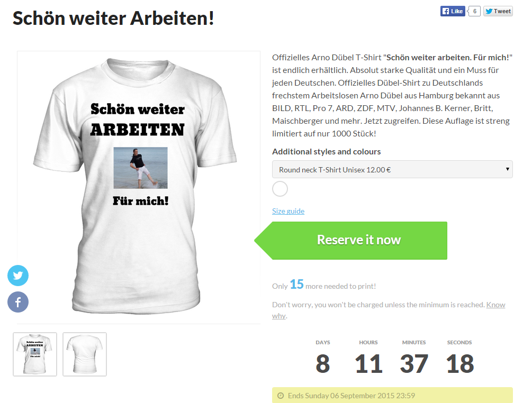532x403 pixels.
Task: Click the clock icon beside end date
Action: 281,396
